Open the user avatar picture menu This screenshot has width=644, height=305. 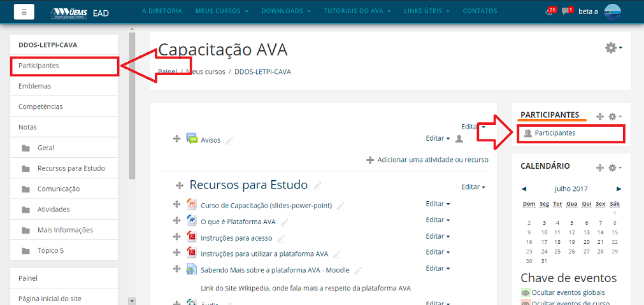[x=612, y=12]
